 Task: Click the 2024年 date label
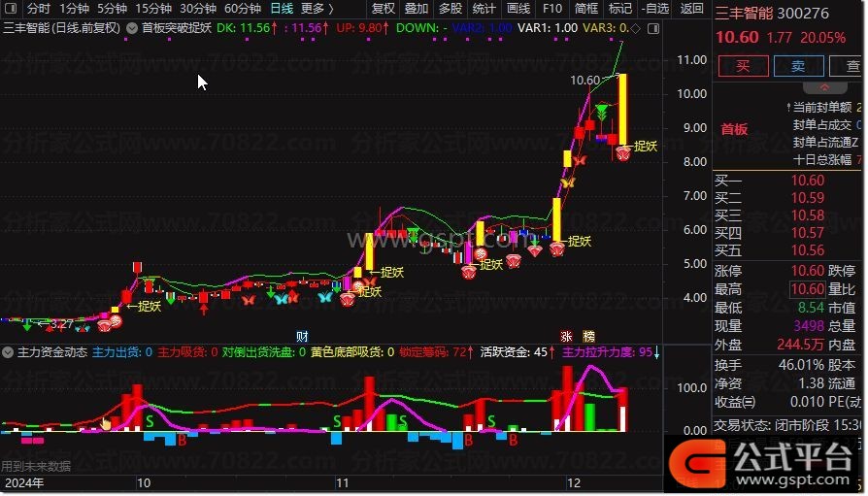click(24, 482)
